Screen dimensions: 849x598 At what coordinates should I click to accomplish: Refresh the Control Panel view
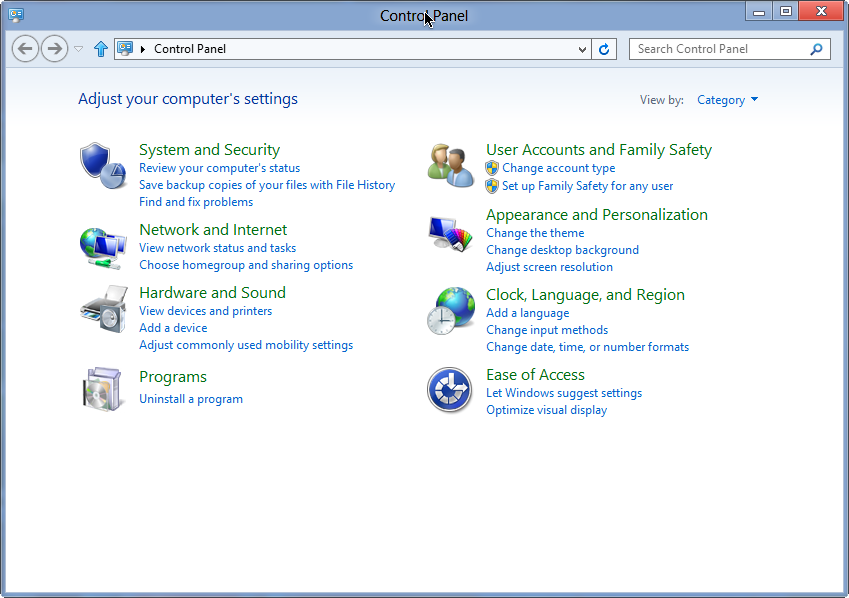604,49
